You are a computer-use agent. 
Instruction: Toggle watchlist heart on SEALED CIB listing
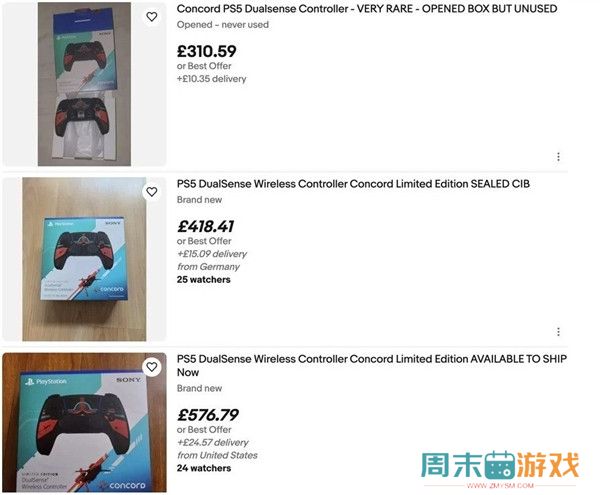152,192
